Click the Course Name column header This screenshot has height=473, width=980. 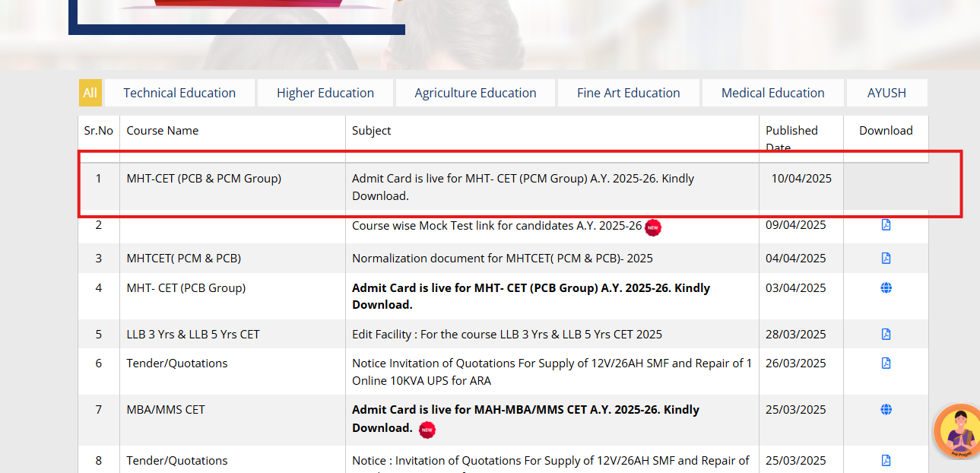162,130
